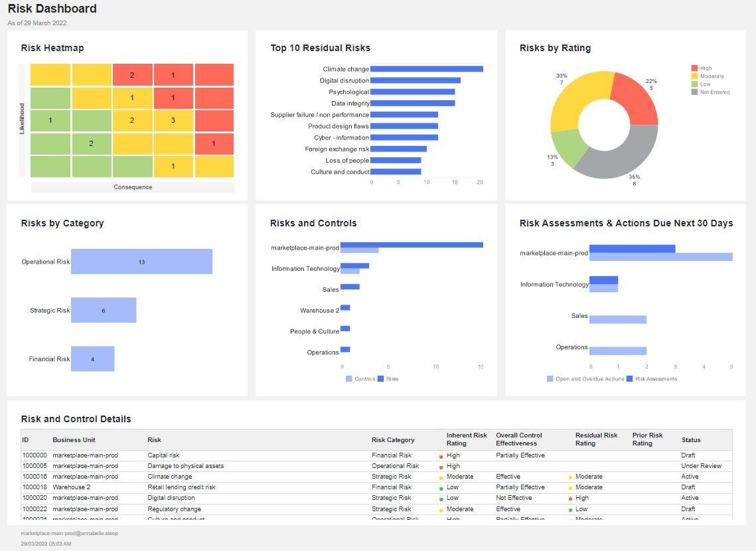Viewport: 756px width, 551px height.
Task: Click the Operations bar in Risk Assessments & Actions chart
Action: pos(618,351)
